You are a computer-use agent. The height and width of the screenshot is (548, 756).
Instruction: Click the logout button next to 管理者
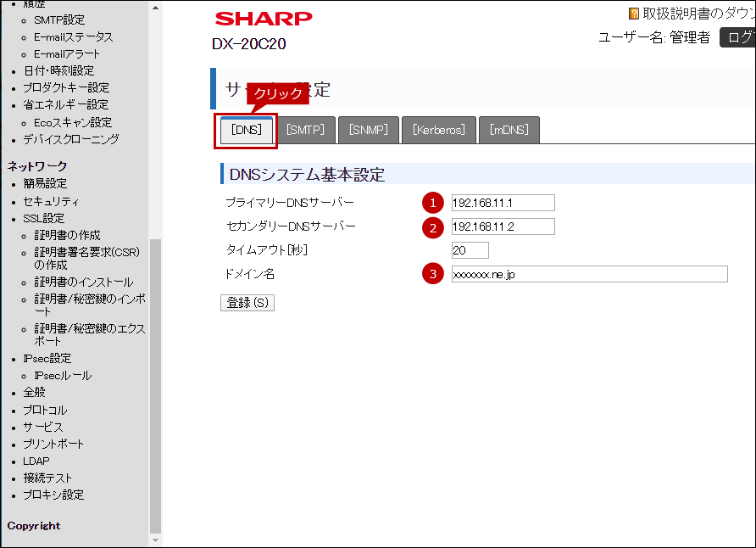[737, 37]
